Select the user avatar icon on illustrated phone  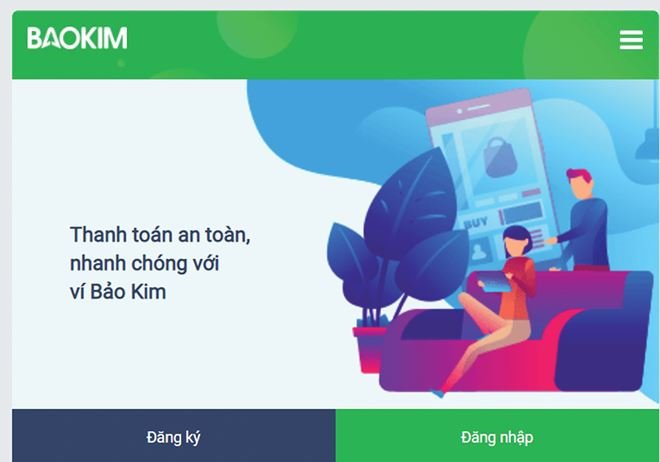pos(479,251)
